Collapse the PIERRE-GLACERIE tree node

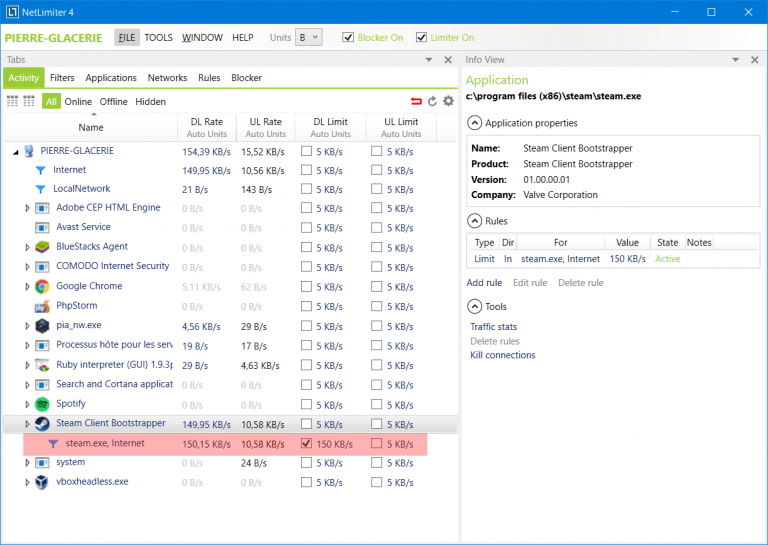click(x=16, y=152)
